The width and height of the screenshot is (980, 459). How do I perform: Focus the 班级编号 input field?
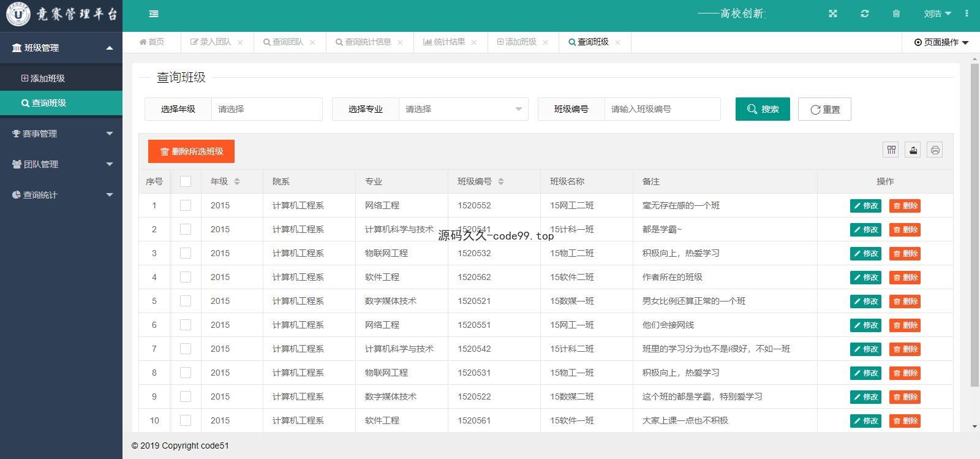662,109
